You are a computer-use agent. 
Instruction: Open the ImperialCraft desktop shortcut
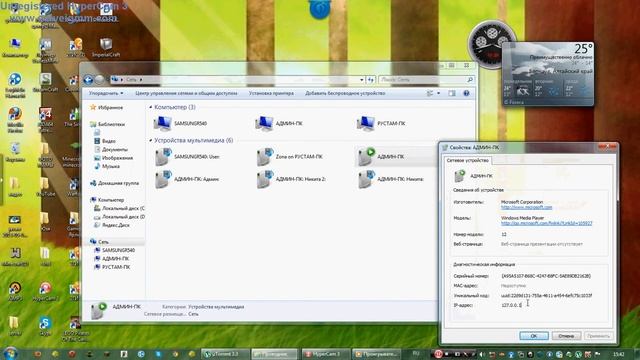coord(106,48)
